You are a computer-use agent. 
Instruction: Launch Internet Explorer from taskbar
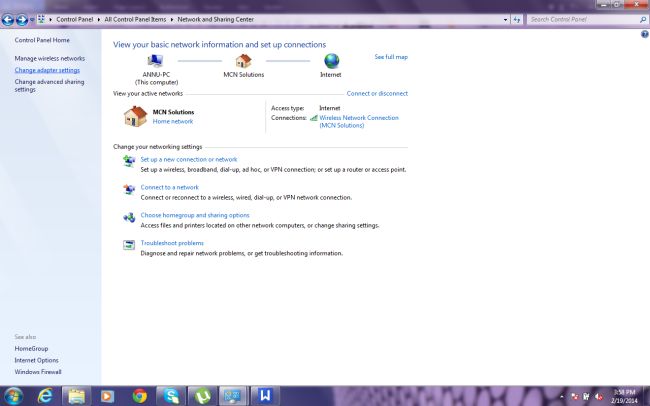tap(44, 396)
